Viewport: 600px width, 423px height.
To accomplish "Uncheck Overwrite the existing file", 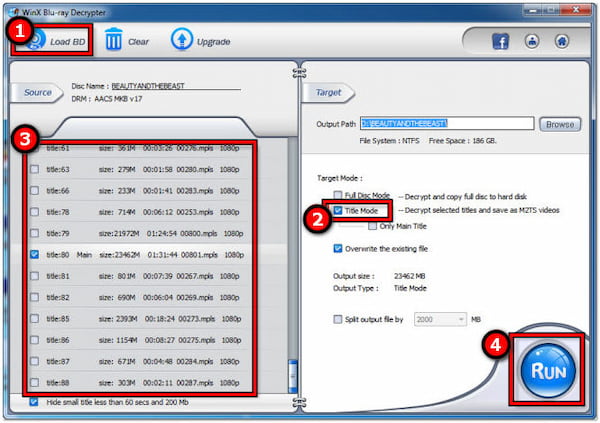I will (338, 248).
